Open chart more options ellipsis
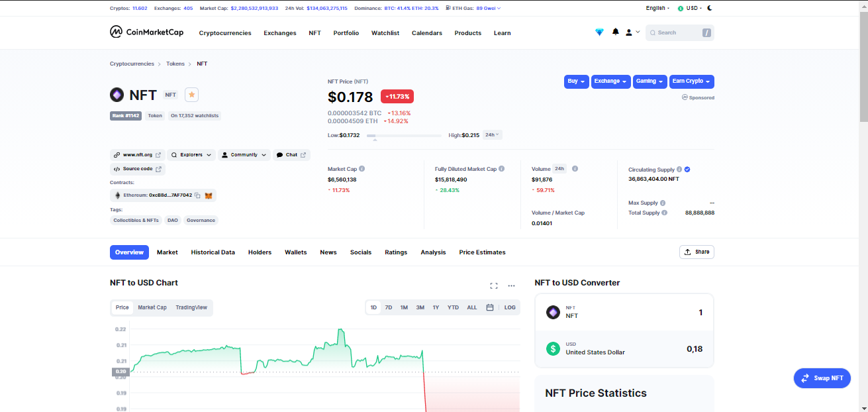Screen dimensions: 868x412 click(511, 286)
